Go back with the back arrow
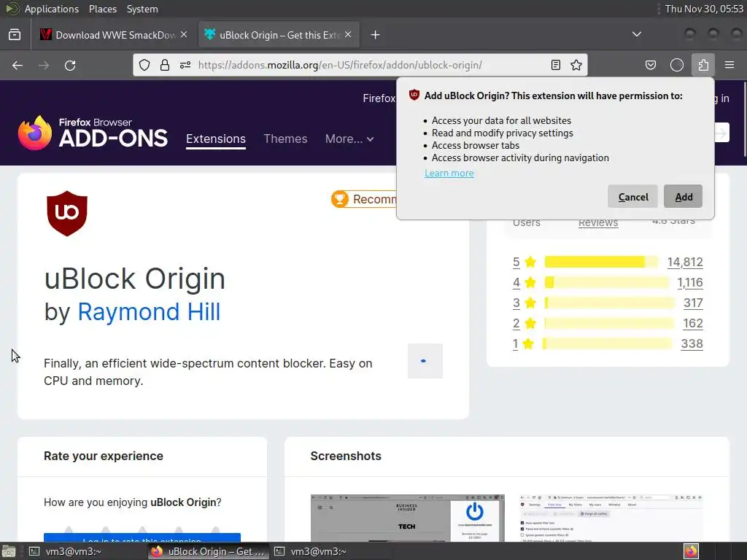Image resolution: width=747 pixels, height=560 pixels. coord(18,65)
